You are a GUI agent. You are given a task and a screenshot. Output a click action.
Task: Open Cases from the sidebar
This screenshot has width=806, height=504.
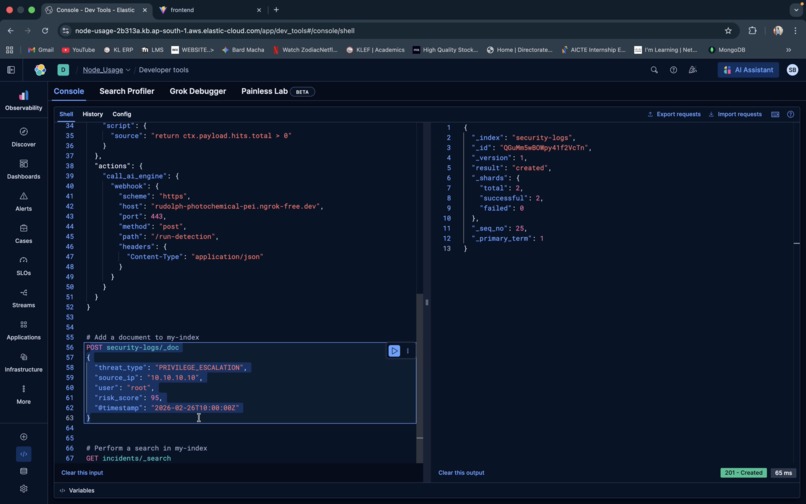(23, 233)
